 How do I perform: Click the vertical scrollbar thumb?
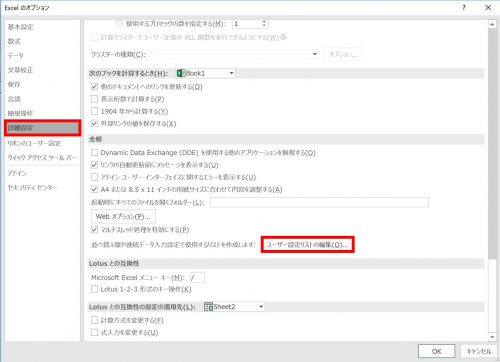tap(492, 143)
